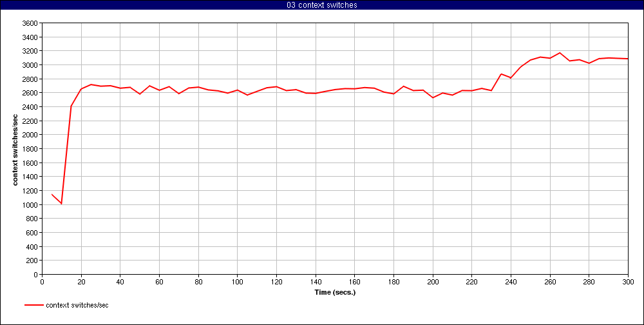Click the red legend line swatch
The width and height of the screenshot is (644, 325).
pyautogui.click(x=34, y=305)
